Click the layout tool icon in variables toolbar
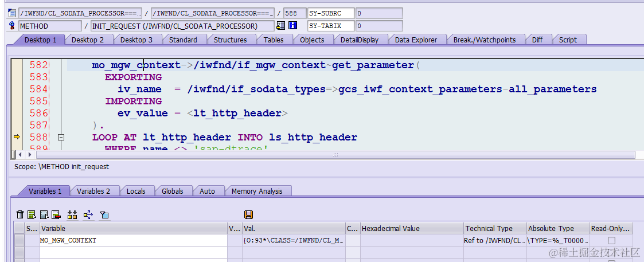Image resolution: width=644 pixels, height=262 pixels. [x=105, y=214]
